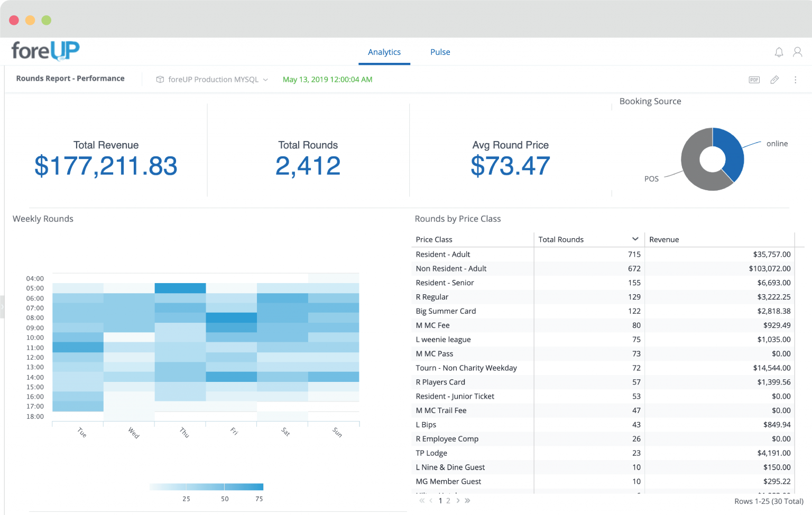Click the Revenue column header

coord(664,239)
